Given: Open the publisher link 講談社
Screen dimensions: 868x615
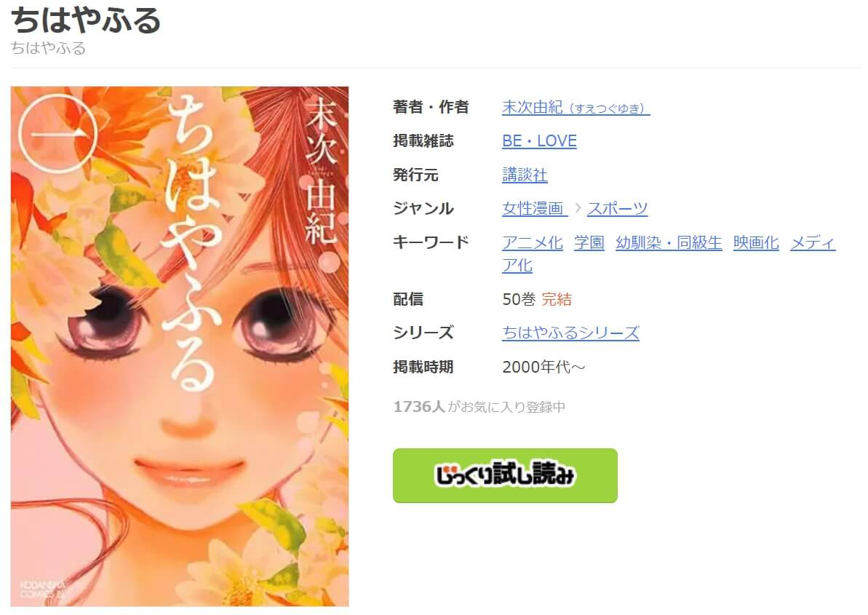Looking at the screenshot, I should coord(525,175).
